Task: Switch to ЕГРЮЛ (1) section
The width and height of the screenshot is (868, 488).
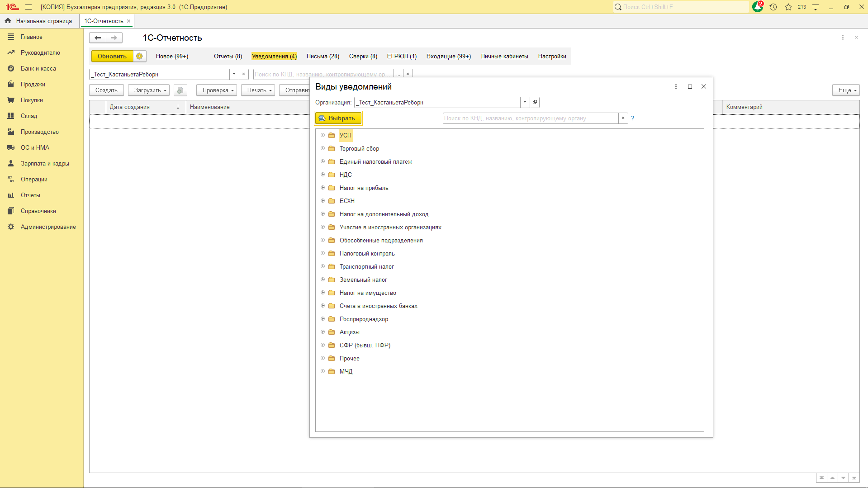Action: pyautogui.click(x=402, y=56)
